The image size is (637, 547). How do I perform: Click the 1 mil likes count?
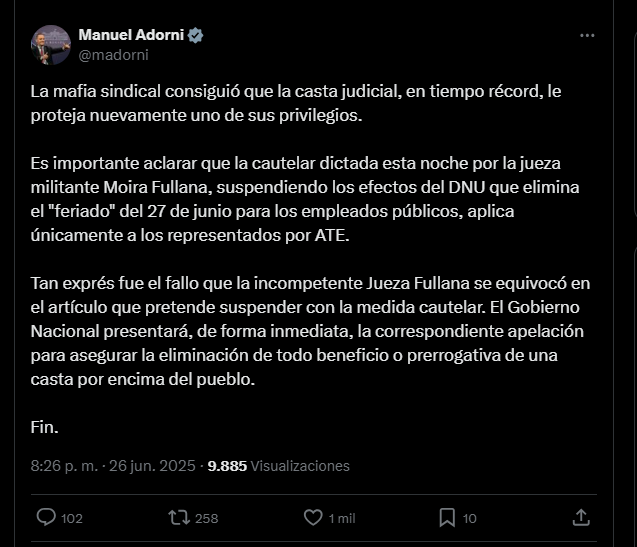(x=342, y=518)
